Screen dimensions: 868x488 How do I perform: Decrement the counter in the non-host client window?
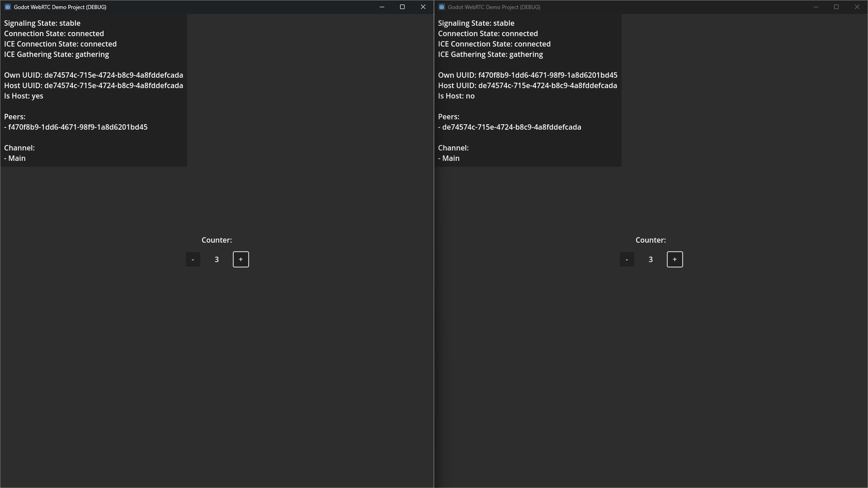627,259
